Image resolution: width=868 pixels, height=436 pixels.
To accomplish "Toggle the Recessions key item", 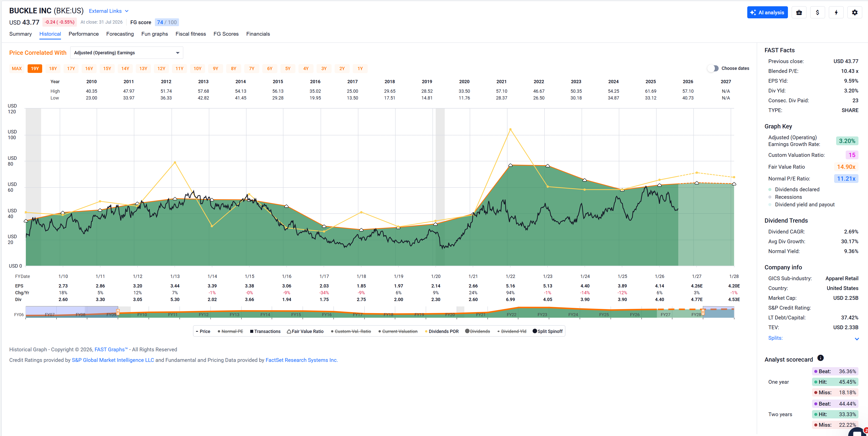I will coord(785,197).
